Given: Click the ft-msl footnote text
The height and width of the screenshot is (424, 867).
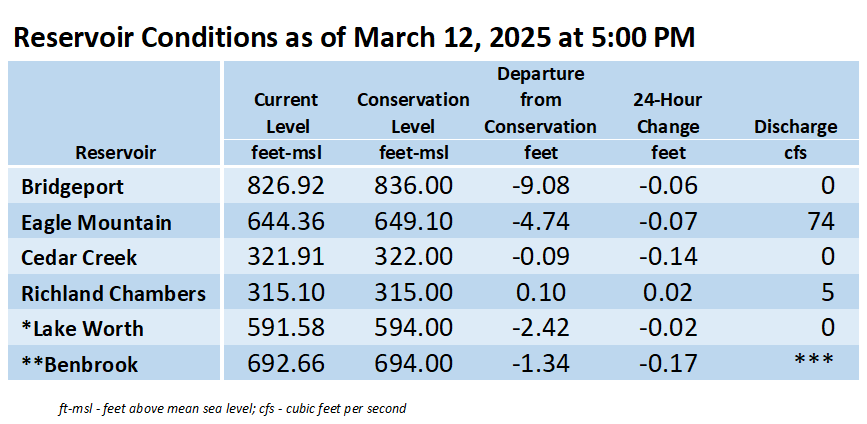Looking at the screenshot, I should [232, 409].
